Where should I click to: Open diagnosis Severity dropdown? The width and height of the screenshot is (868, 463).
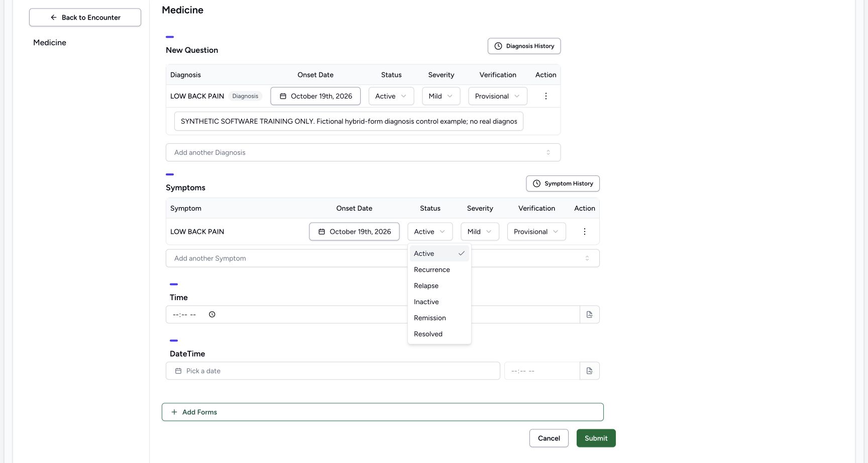(x=442, y=96)
